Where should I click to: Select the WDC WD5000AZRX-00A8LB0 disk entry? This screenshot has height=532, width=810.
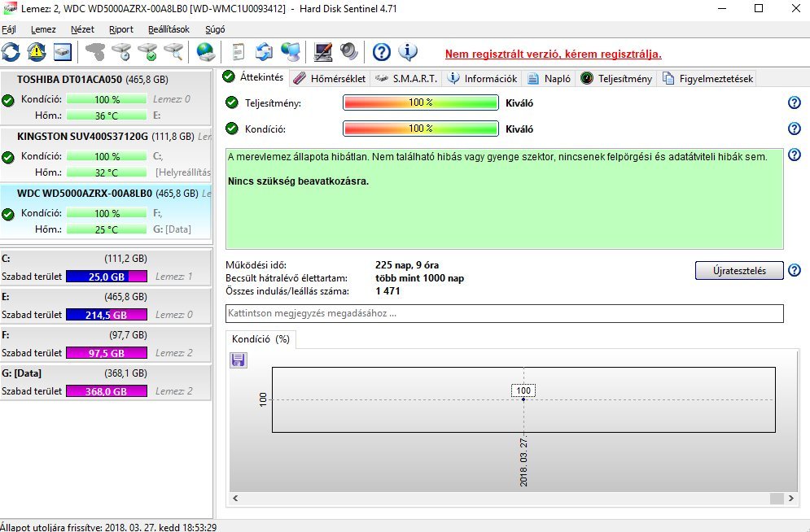click(106, 211)
